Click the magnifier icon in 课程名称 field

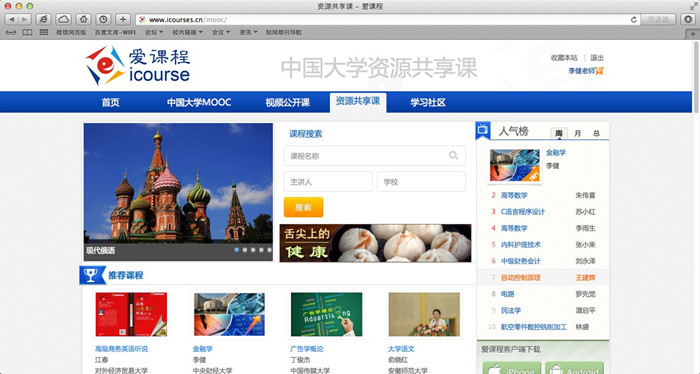454,155
